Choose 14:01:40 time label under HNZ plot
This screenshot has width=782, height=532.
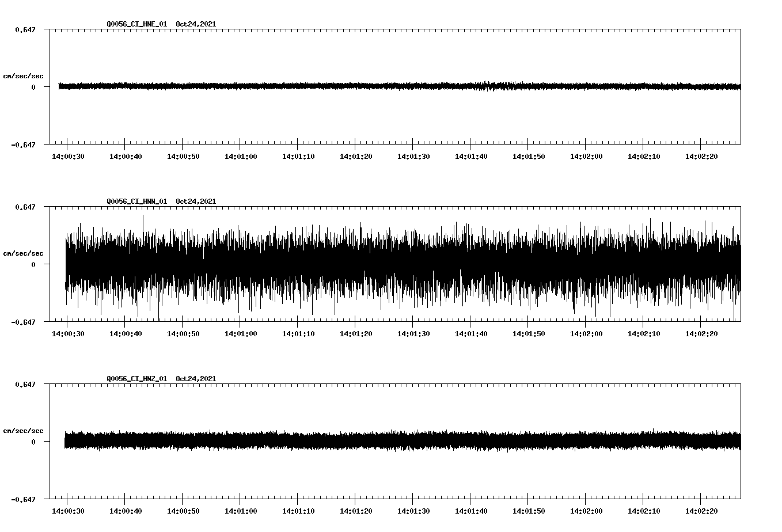471,511
